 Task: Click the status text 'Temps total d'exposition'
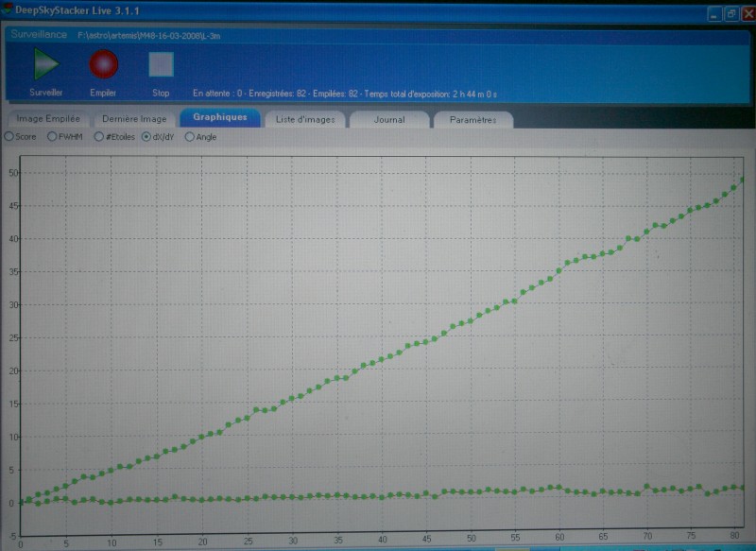point(431,94)
